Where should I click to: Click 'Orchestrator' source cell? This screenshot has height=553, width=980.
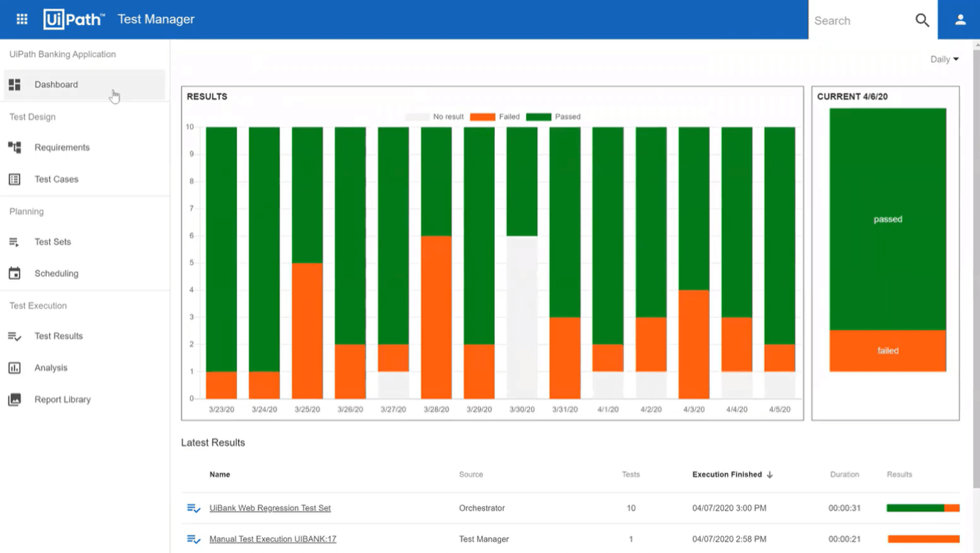click(x=482, y=508)
